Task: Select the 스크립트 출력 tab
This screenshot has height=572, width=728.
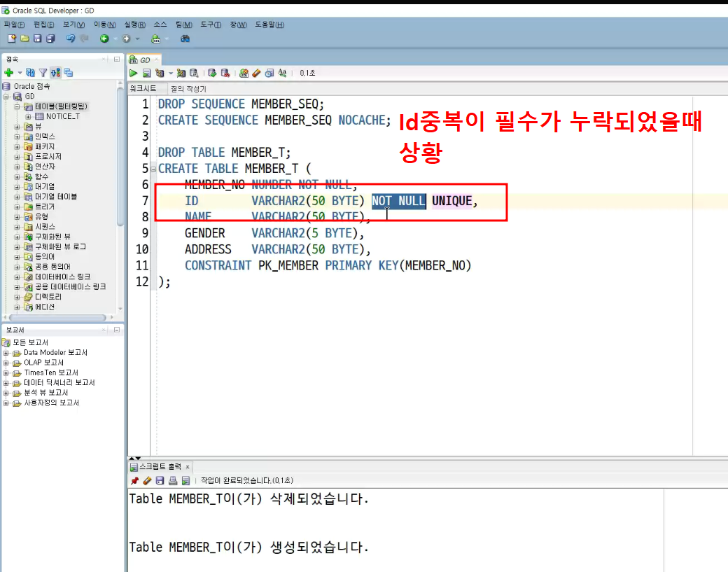Action: click(x=160, y=466)
